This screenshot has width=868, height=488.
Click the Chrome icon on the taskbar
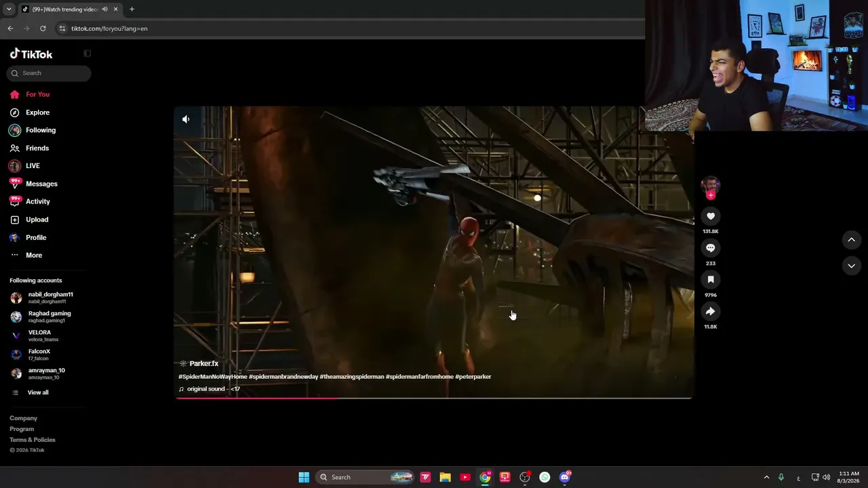(x=485, y=477)
